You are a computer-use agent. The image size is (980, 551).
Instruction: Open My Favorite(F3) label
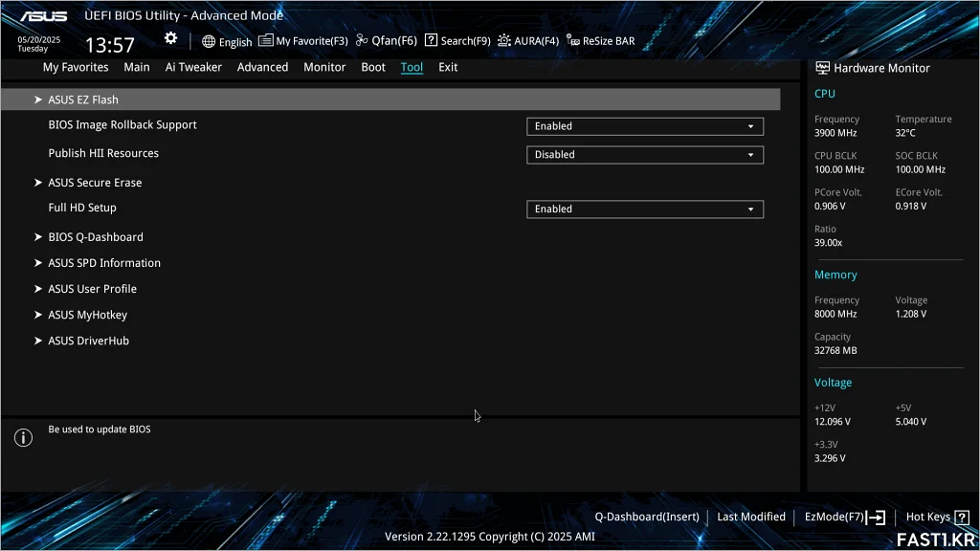click(x=312, y=40)
